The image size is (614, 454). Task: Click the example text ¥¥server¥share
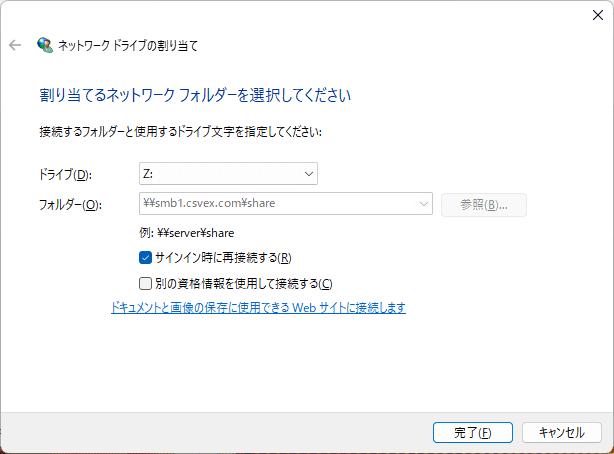pos(195,233)
